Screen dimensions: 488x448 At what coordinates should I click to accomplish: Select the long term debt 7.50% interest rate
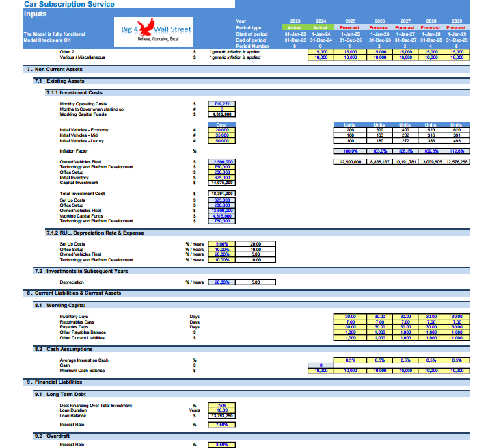pos(221,425)
